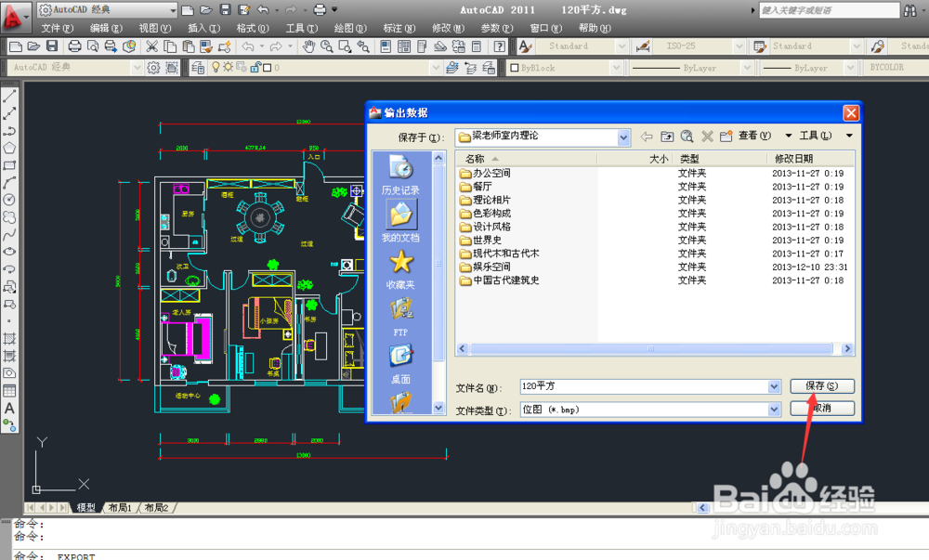929x560 pixels.
Task: Toggle layer freeze sun icon
Action: [229, 68]
